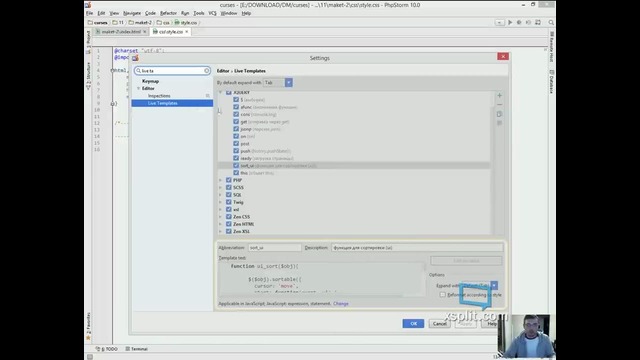640x360 pixels.
Task: Click the Debug icon in main toolbar
Action: click(x=519, y=22)
